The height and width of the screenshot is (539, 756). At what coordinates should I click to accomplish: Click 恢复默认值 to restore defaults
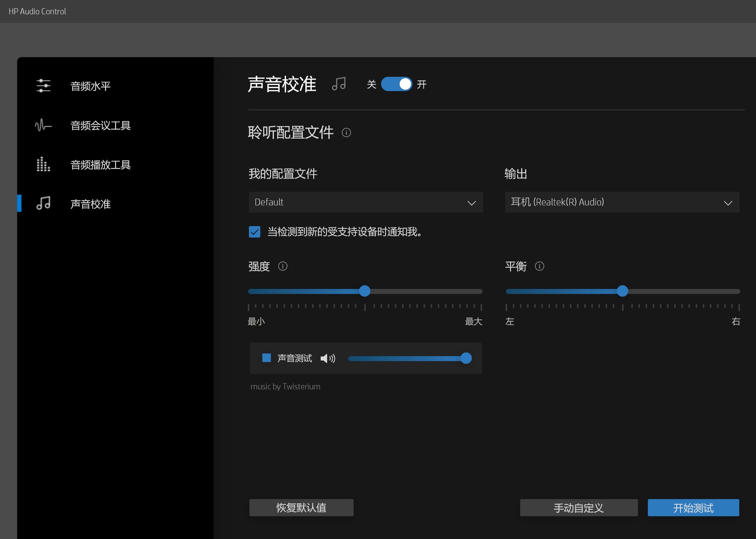point(301,508)
